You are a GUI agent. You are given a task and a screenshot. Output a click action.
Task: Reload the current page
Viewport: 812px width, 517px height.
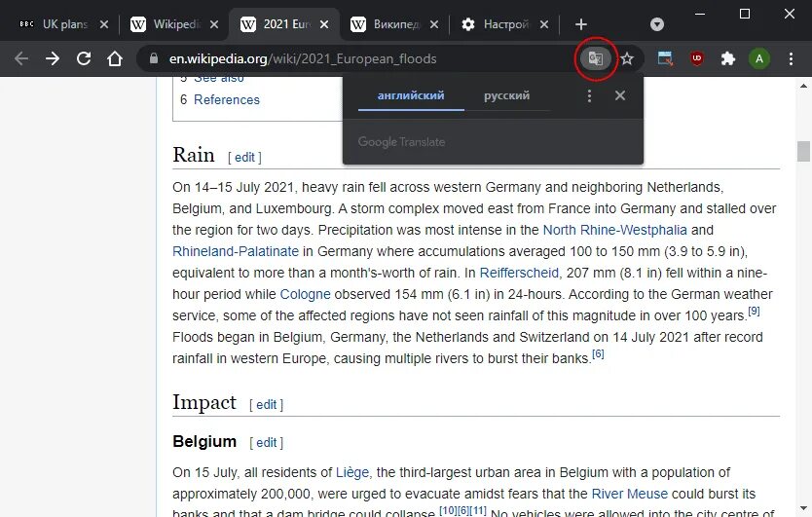click(x=84, y=58)
